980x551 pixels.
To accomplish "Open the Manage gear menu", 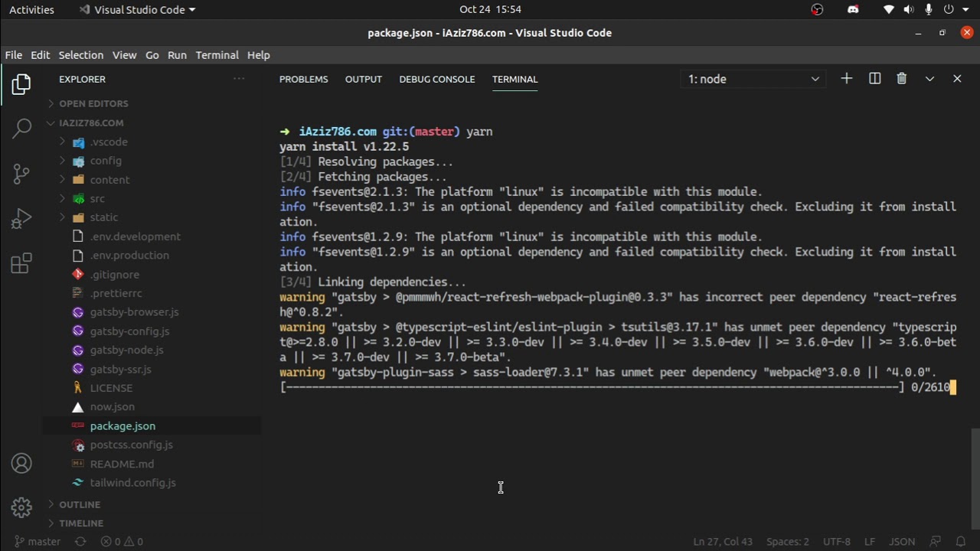I will click(x=21, y=507).
